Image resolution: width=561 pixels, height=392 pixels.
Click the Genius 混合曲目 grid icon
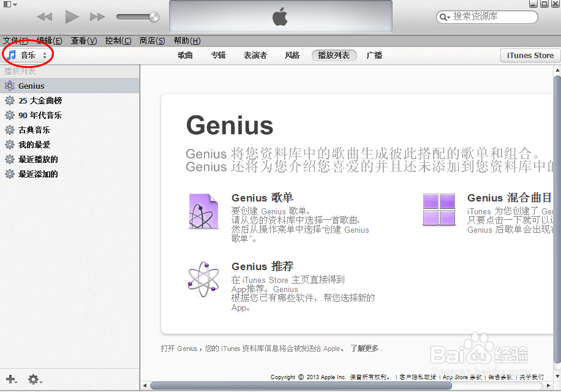pos(439,209)
